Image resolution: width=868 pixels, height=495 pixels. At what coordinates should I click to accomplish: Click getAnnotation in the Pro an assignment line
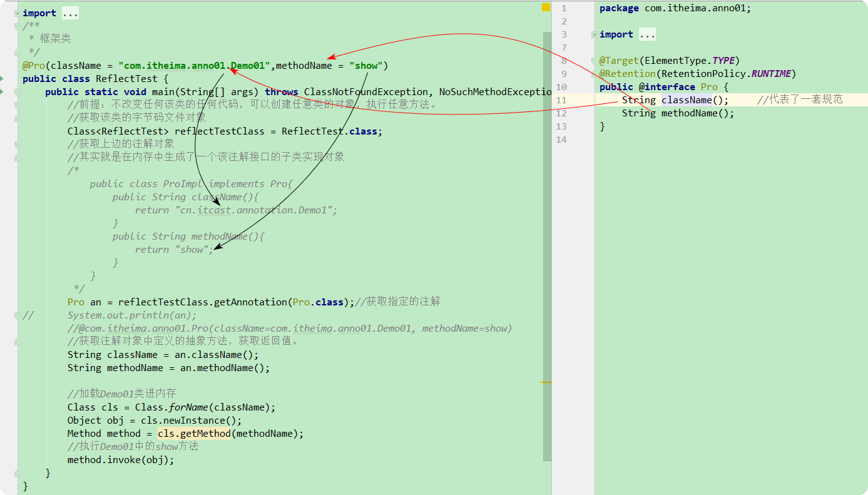tap(250, 302)
